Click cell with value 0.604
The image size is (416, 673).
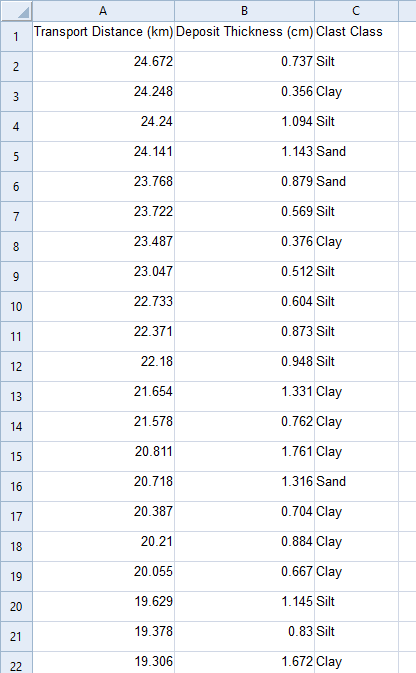tap(244, 306)
